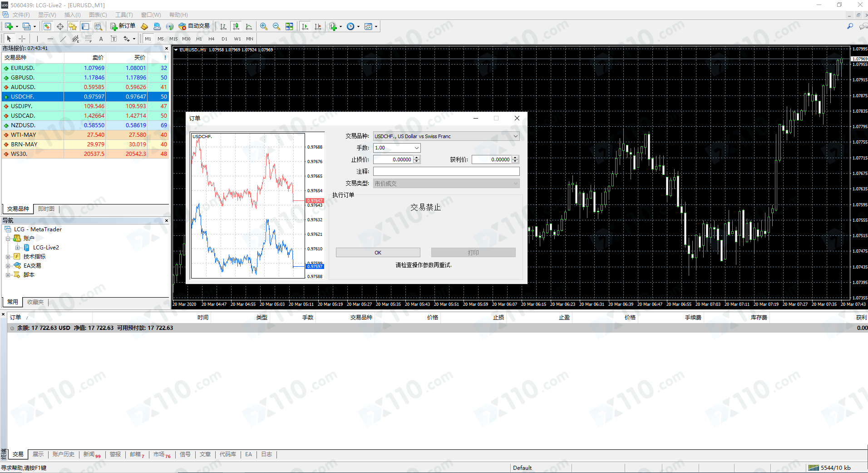The height and width of the screenshot is (473, 868).
Task: Toggle the Data Window crosshair icon
Action: [x=60, y=26]
